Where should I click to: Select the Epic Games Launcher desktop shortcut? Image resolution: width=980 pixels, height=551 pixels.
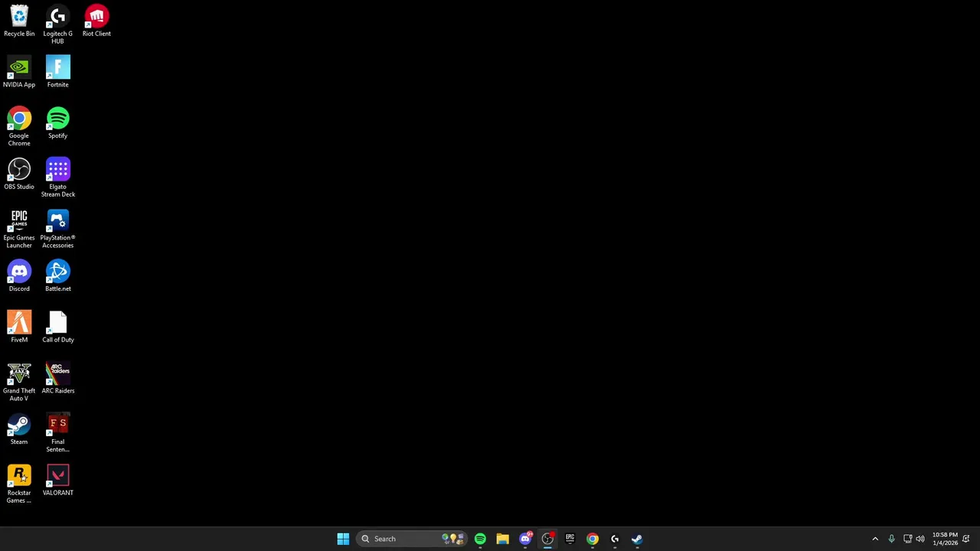pyautogui.click(x=19, y=229)
